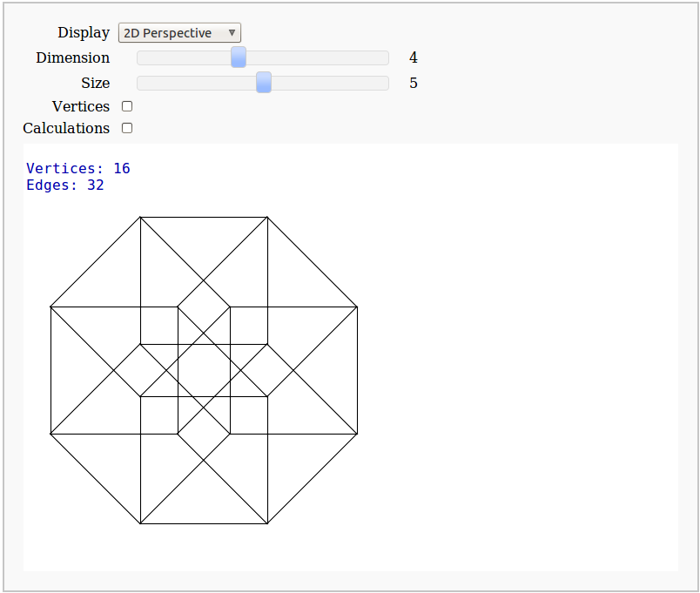Click the Size value 5
The height and width of the screenshot is (593, 700).
[414, 83]
